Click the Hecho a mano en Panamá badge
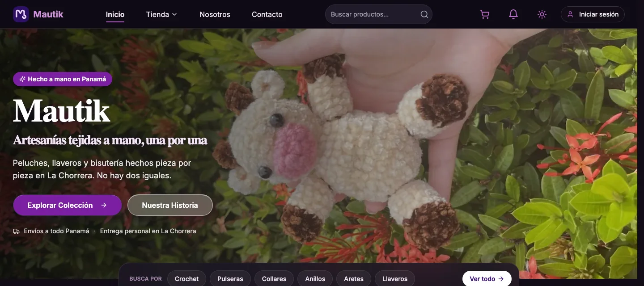The width and height of the screenshot is (644, 286). click(x=63, y=79)
